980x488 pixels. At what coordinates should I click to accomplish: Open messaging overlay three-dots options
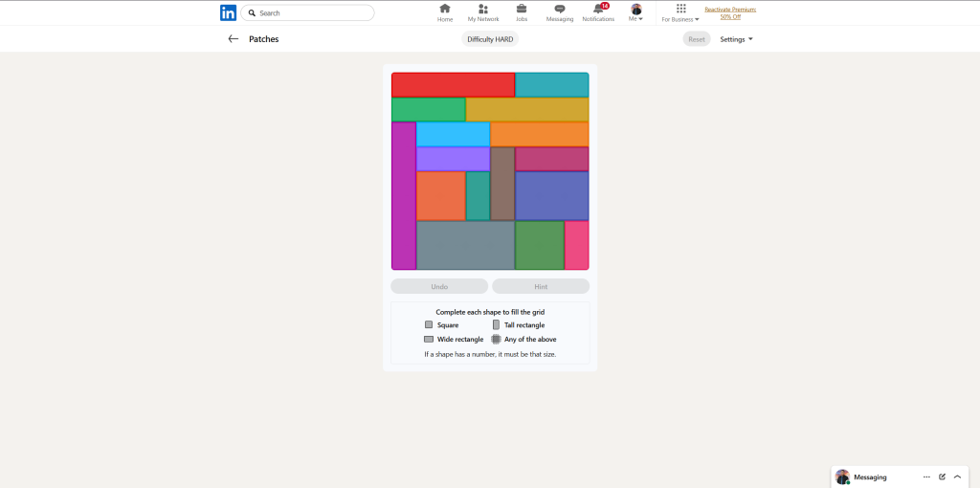pos(926,477)
